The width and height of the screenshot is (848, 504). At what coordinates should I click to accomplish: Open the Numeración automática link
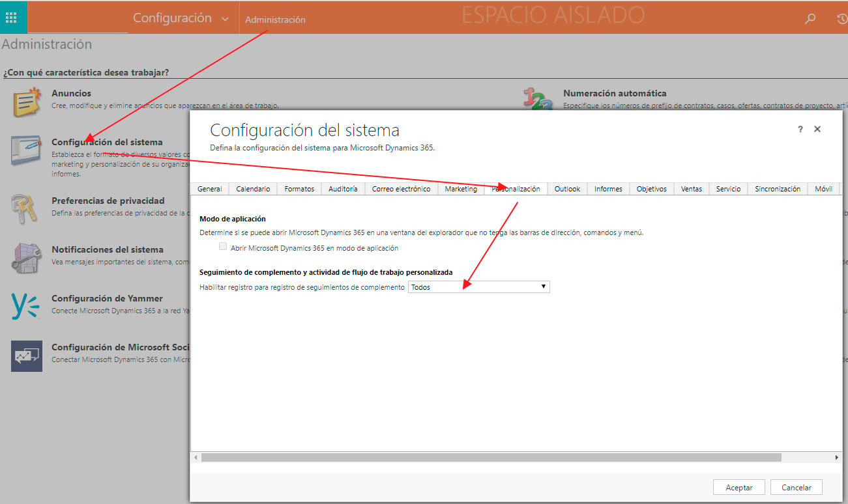tap(615, 93)
